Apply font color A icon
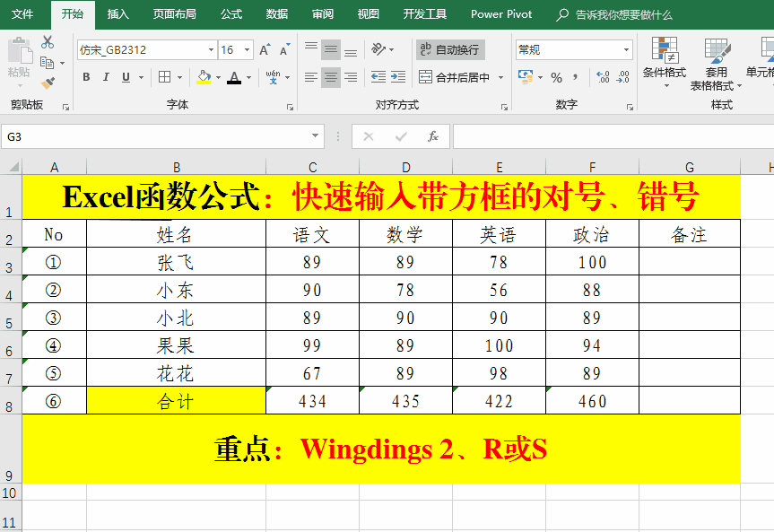 coord(234,77)
